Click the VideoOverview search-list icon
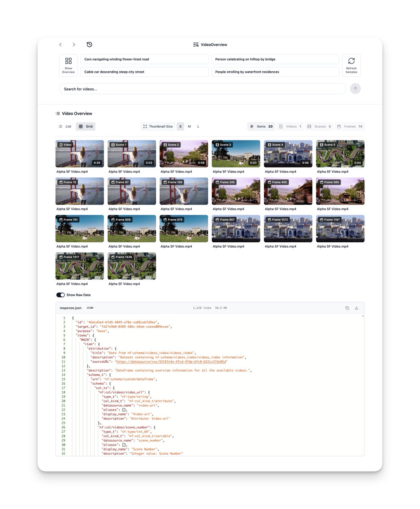Viewport: 420px width, 509px height. pyautogui.click(x=196, y=45)
